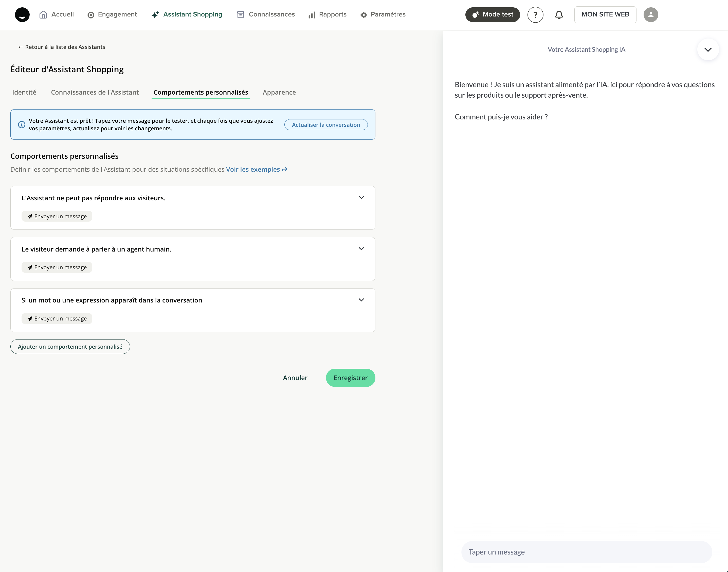
Task: Switch to the Apparence tab
Action: [x=279, y=93]
